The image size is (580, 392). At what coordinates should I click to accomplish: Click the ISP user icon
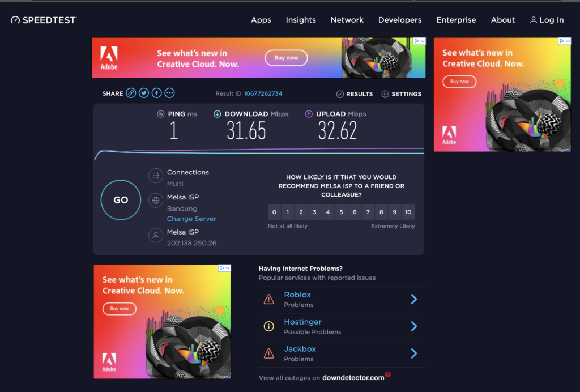tap(156, 235)
